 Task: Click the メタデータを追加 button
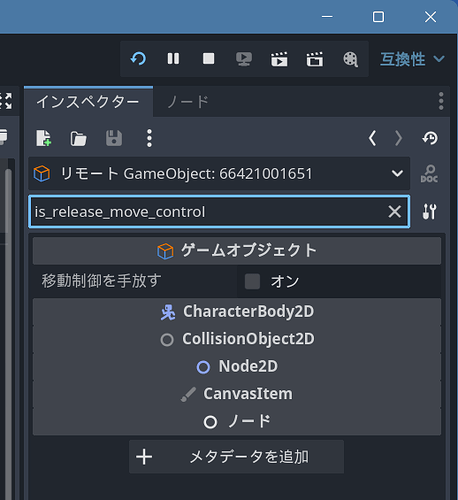click(x=236, y=457)
